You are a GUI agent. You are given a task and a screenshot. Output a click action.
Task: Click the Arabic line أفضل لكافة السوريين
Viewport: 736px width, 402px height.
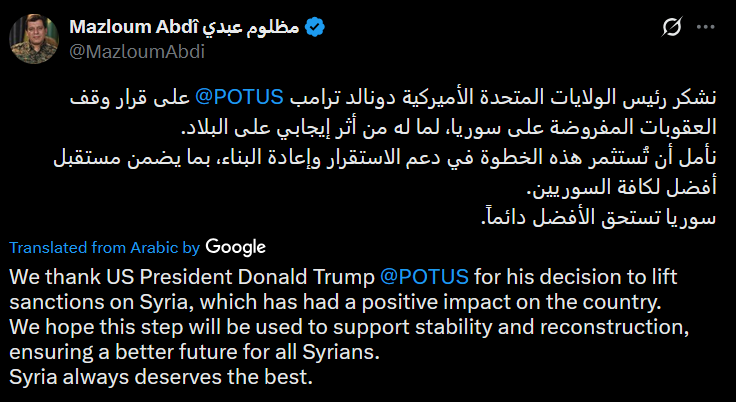coord(622,188)
